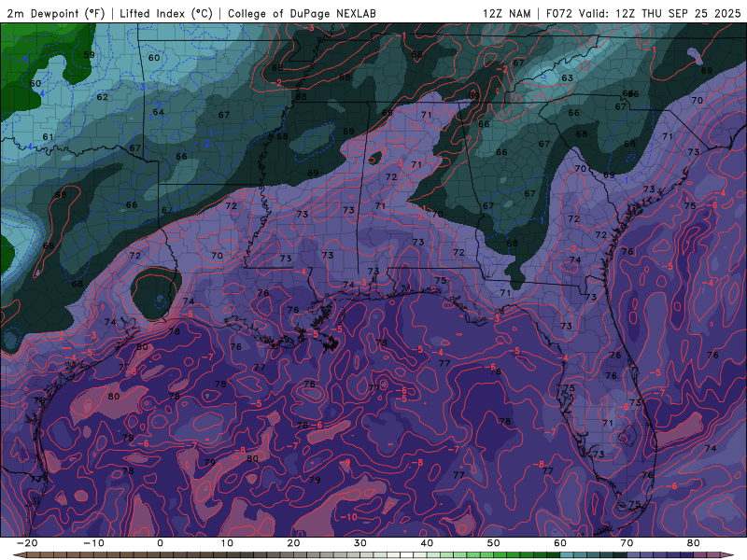Click the -10 tick label on color scale

93,543
